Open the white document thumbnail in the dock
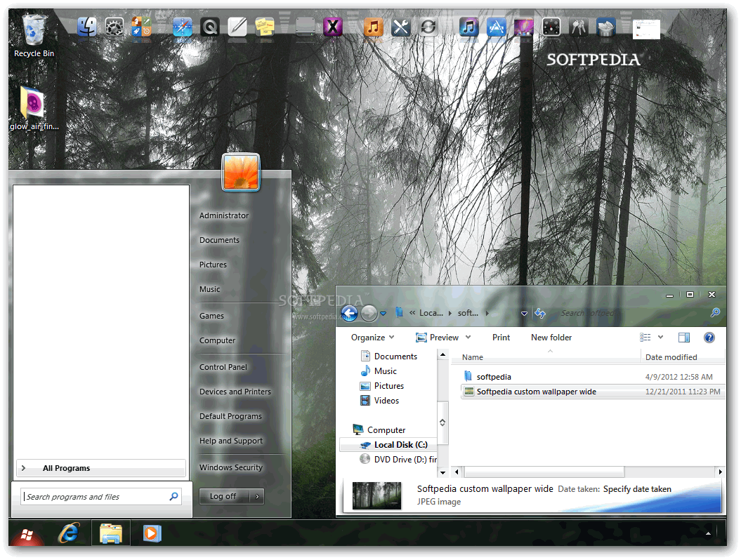The width and height of the screenshot is (741, 560). (x=646, y=29)
